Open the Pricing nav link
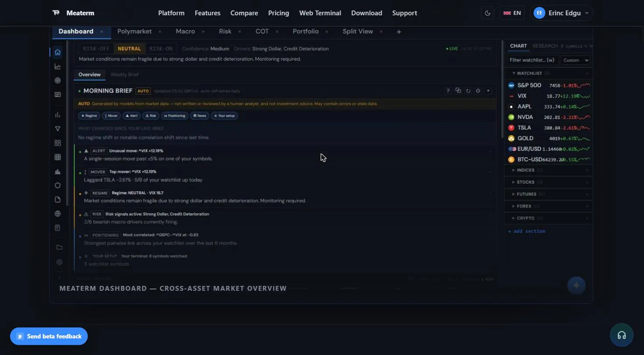Viewport: 644px width, 355px height. click(278, 13)
